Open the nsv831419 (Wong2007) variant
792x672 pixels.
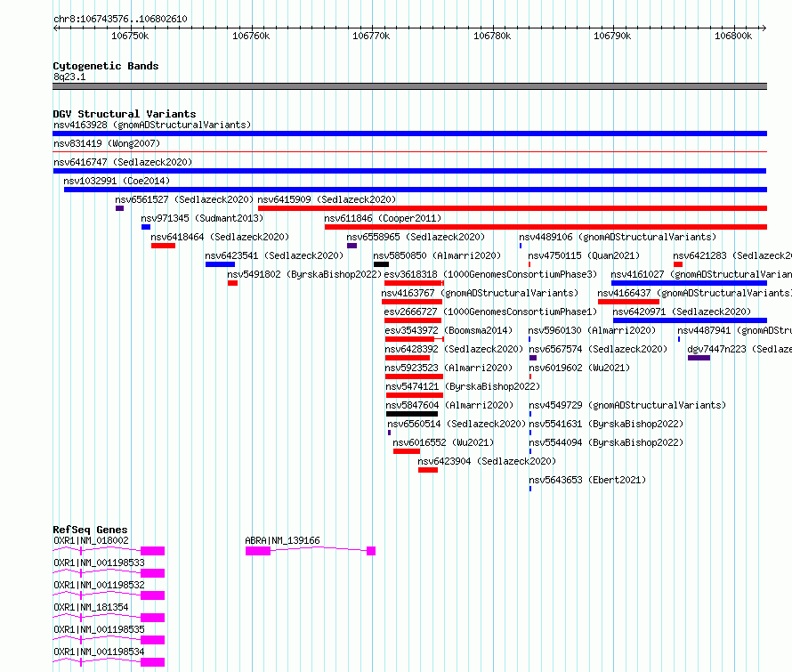coord(107,143)
